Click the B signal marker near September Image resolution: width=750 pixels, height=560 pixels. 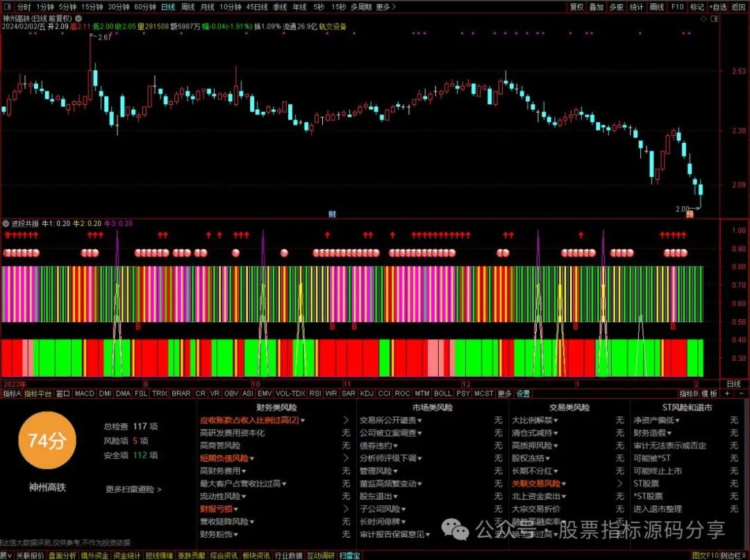(x=139, y=327)
